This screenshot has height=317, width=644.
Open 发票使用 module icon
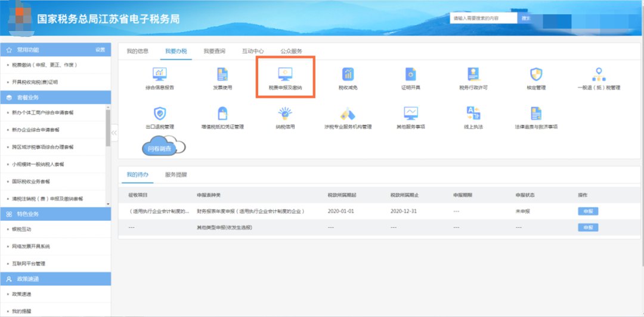(222, 75)
